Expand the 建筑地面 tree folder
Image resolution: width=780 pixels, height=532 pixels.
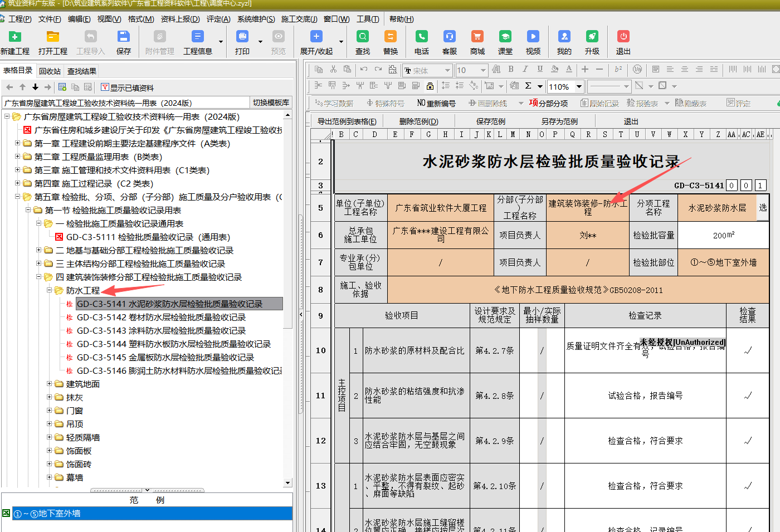click(50, 384)
